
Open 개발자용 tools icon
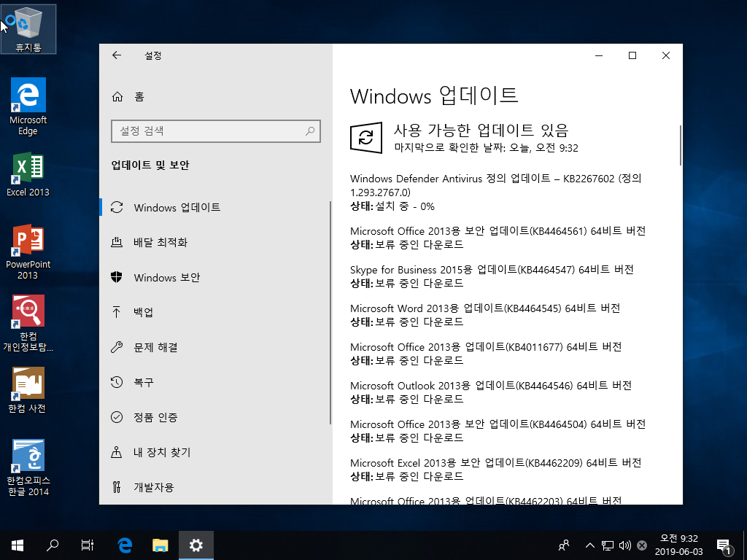pyautogui.click(x=117, y=487)
